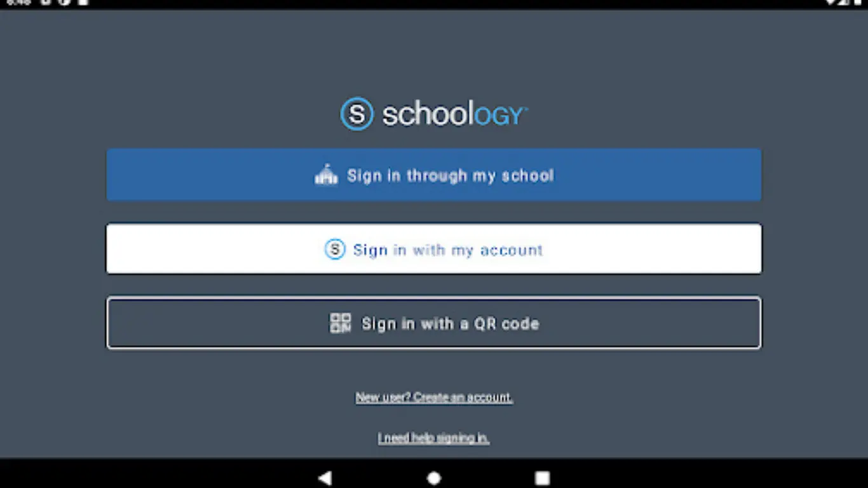Image resolution: width=868 pixels, height=488 pixels.
Task: Tap the school building icon
Action: click(326, 175)
